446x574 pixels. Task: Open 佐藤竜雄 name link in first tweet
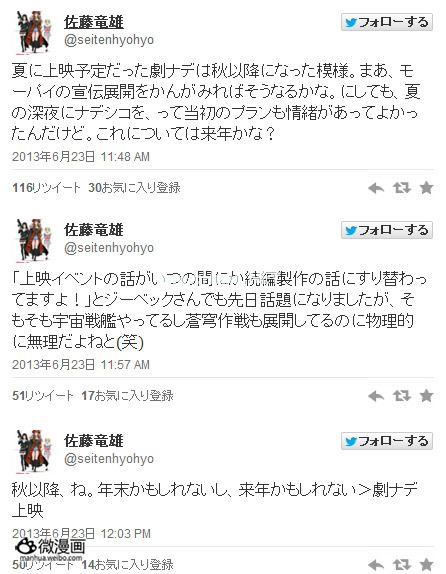click(94, 22)
